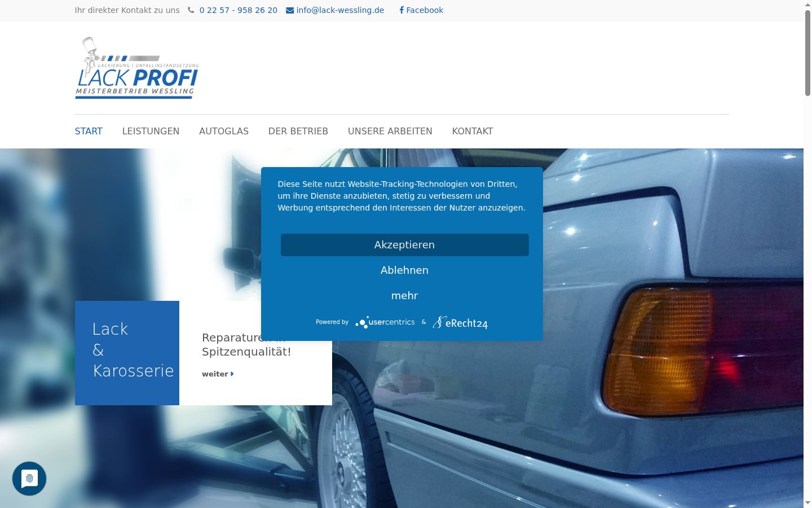Open the DER BETRIEB menu item
The width and height of the screenshot is (812, 508).
click(298, 131)
